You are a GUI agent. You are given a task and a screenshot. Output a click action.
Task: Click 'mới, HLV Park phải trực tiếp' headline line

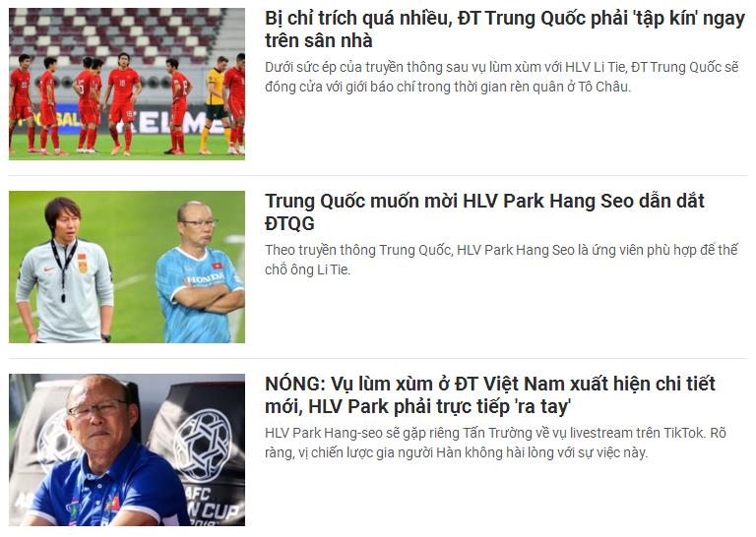pyautogui.click(x=417, y=406)
